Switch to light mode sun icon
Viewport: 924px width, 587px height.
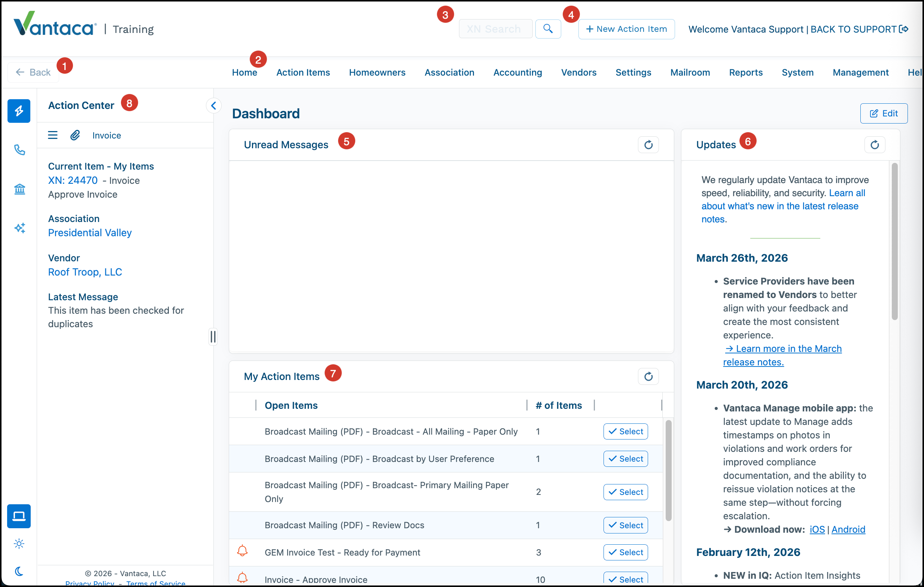(x=19, y=544)
